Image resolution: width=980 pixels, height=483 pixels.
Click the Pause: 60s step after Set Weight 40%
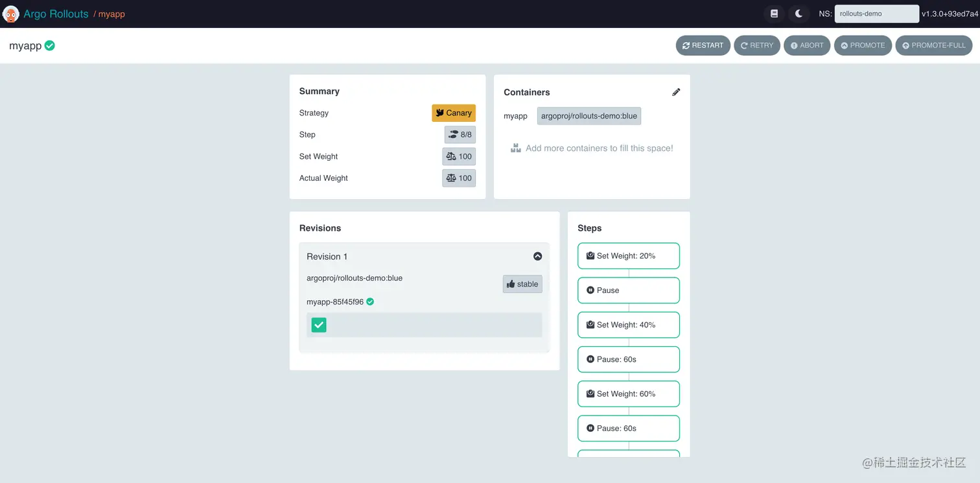[629, 359]
